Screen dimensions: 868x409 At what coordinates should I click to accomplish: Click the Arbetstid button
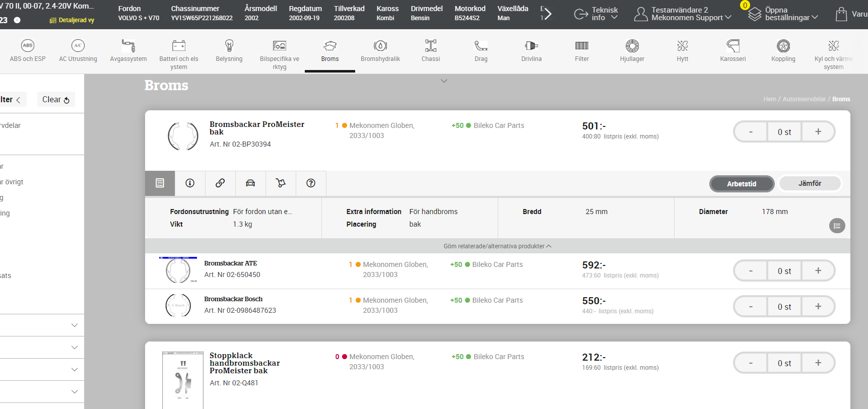click(x=742, y=184)
